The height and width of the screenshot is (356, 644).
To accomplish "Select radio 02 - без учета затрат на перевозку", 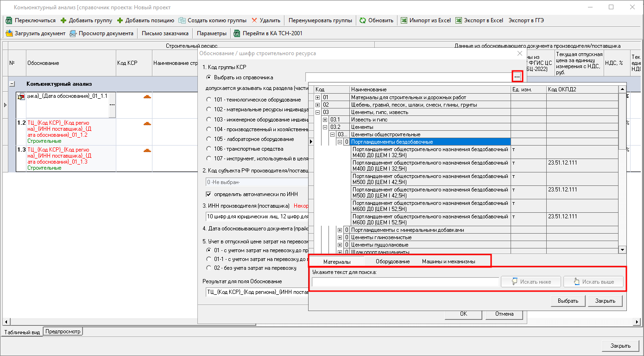I will (x=208, y=268).
